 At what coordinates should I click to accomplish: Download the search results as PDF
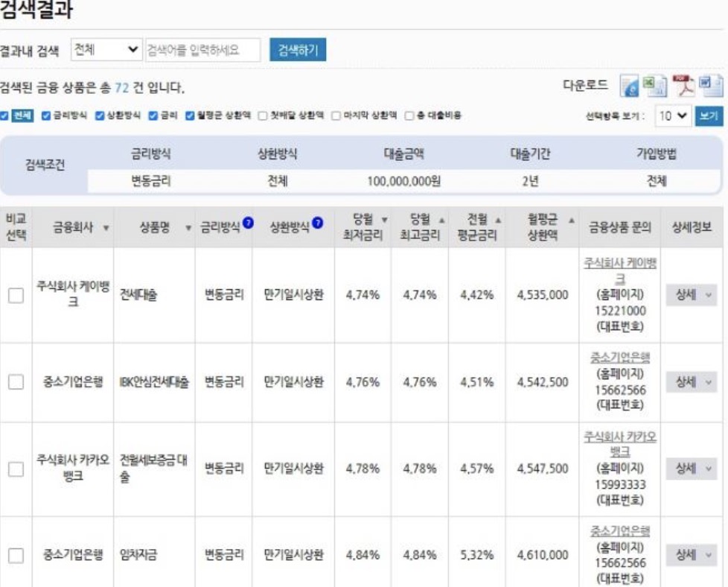click(x=685, y=86)
